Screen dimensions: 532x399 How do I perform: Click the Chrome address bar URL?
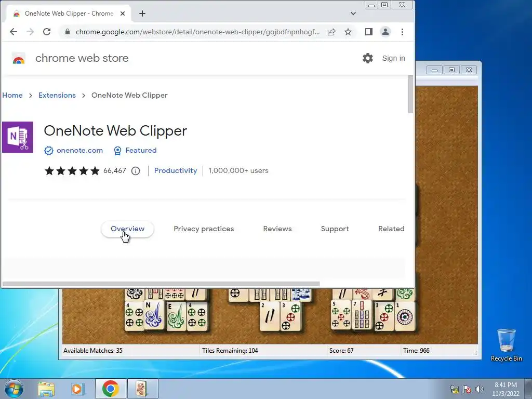197,32
